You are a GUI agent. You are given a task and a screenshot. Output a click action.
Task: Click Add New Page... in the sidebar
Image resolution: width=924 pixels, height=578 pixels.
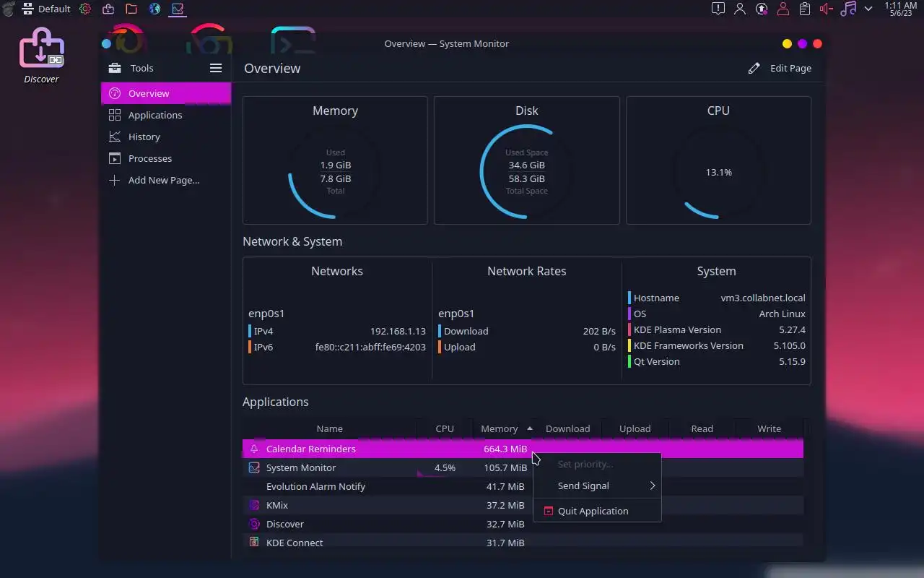(x=166, y=180)
